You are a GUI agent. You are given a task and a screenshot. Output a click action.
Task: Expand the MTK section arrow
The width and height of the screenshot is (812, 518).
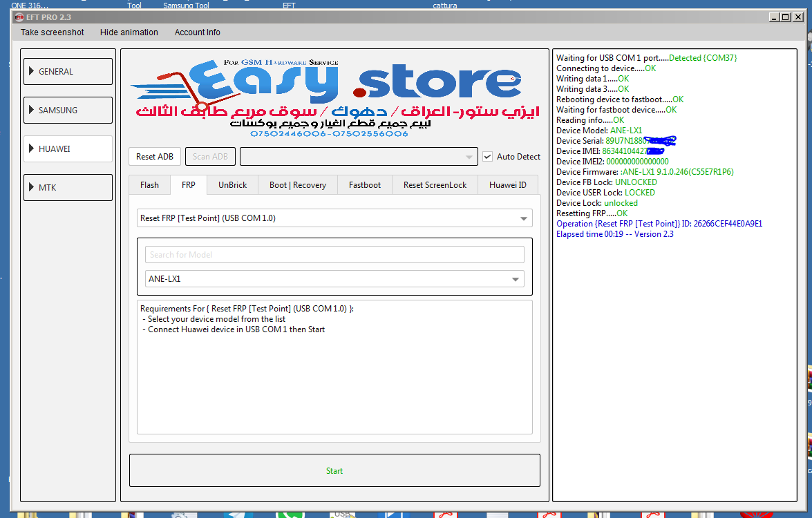point(32,187)
